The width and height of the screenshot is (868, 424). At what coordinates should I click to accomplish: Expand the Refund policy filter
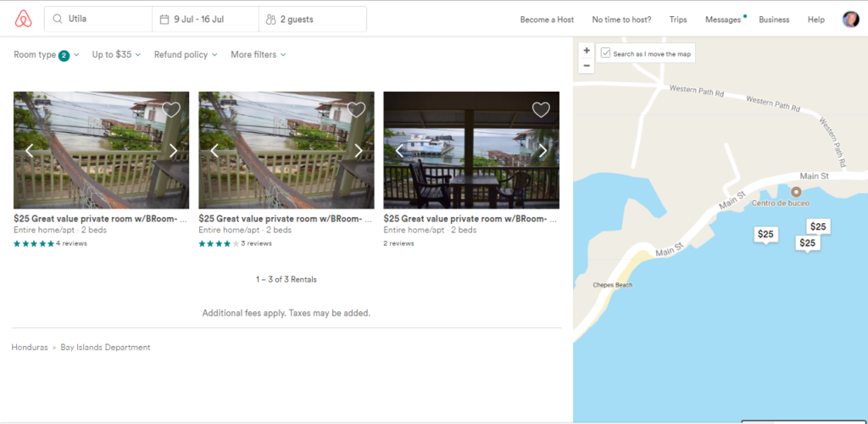coord(185,55)
